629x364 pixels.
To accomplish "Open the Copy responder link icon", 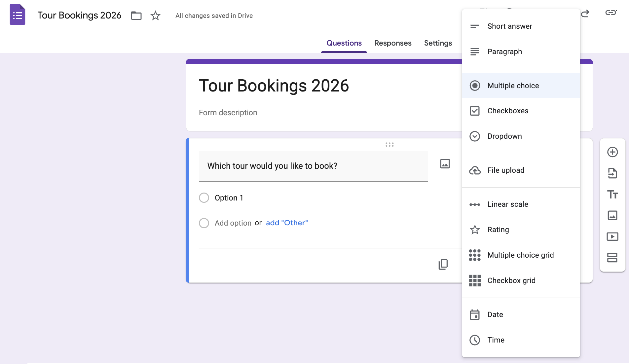I will 611,13.
